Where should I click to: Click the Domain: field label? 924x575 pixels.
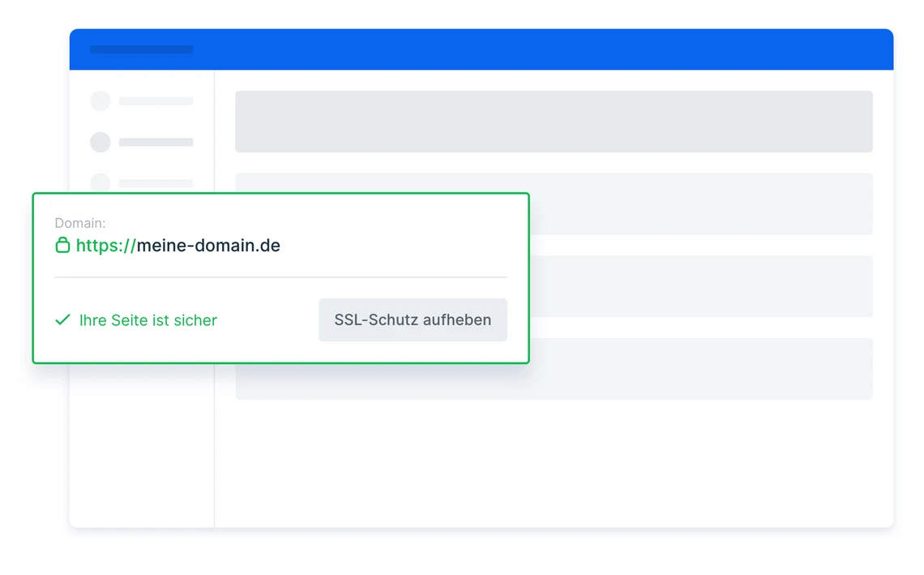[79, 223]
